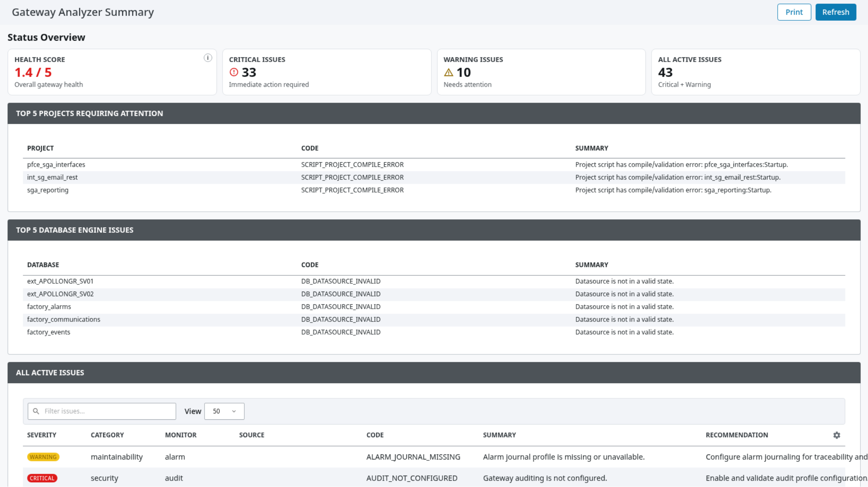This screenshot has width=868, height=487.
Task: Select the int_sg_email_rest project row
Action: (x=434, y=177)
